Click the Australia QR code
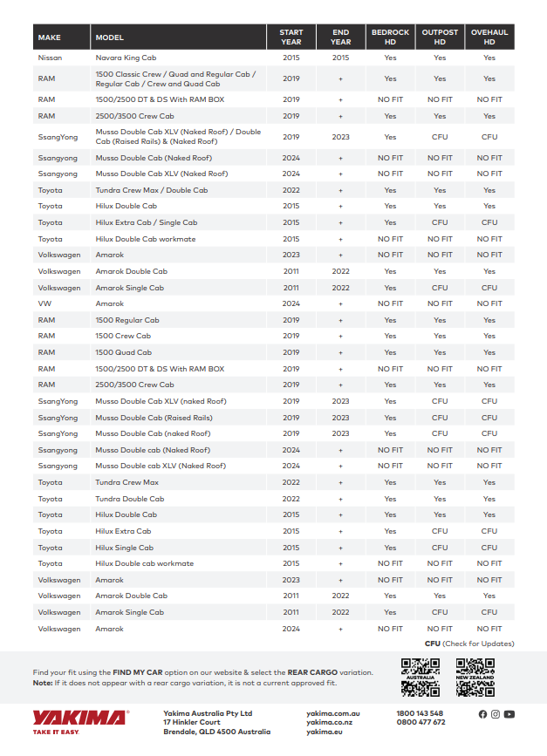Screen dimensions: 547x756 (421, 678)
